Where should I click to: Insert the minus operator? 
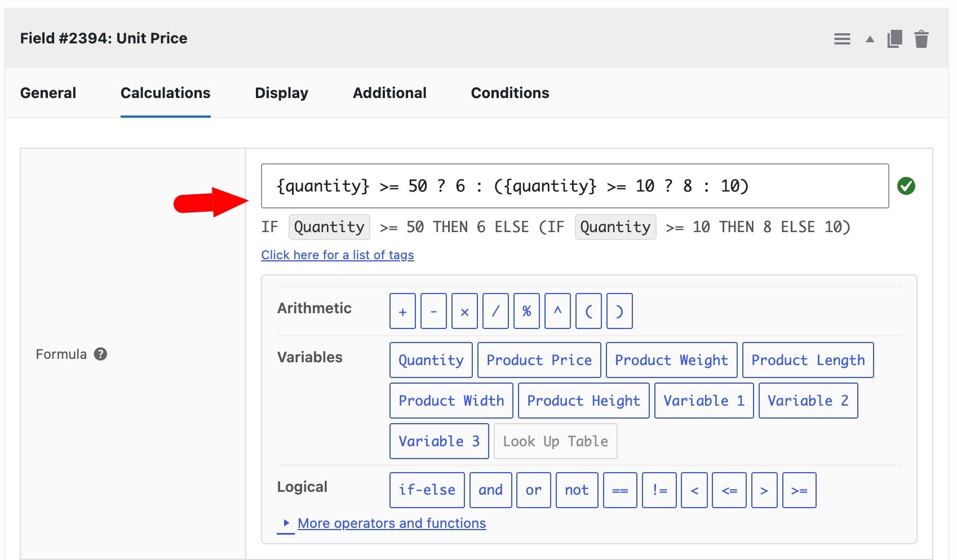(x=433, y=311)
